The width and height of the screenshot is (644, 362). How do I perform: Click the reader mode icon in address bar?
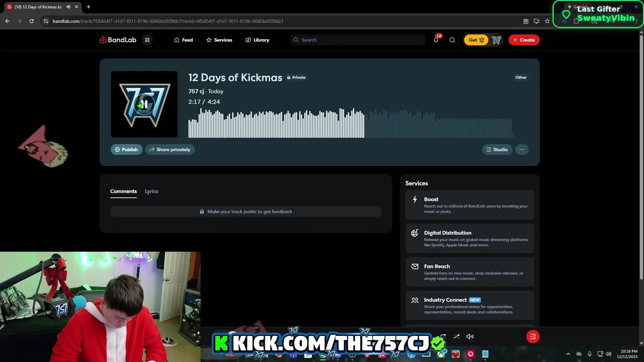(x=526, y=21)
